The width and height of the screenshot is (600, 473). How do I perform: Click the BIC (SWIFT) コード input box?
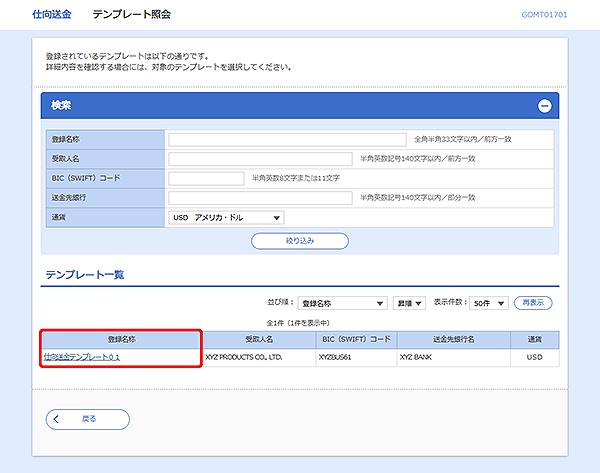(x=206, y=178)
